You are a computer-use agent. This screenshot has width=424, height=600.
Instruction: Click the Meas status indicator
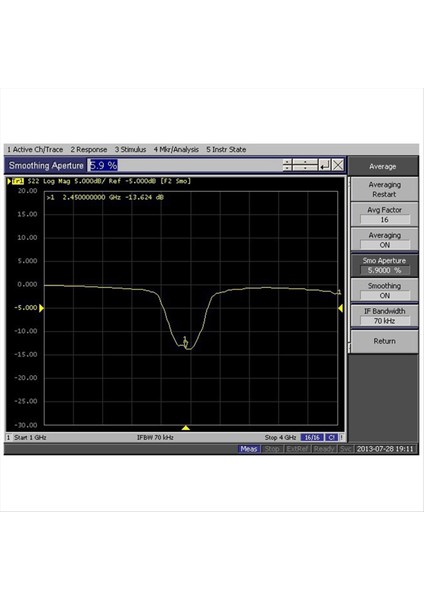click(x=249, y=449)
